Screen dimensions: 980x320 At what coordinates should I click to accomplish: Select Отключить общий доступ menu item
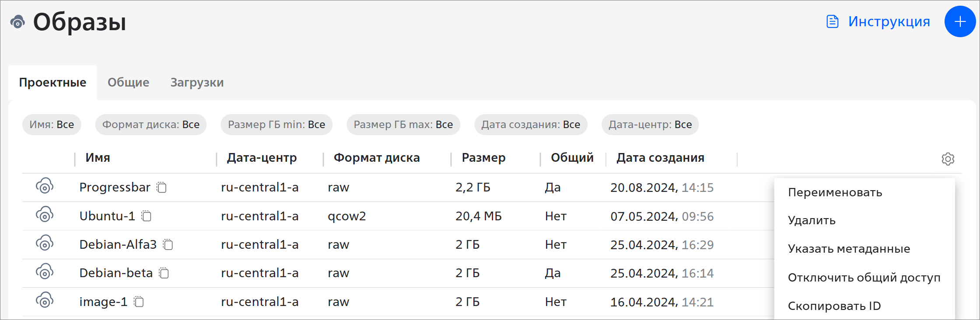coord(864,278)
